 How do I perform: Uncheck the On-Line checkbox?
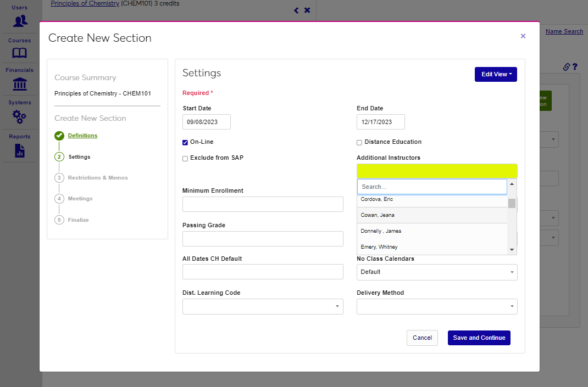coord(185,143)
